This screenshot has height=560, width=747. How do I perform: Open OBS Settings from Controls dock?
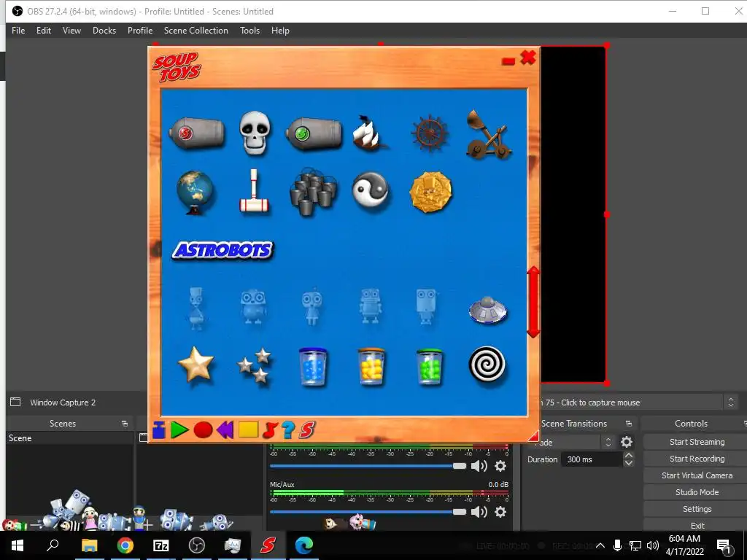(697, 509)
